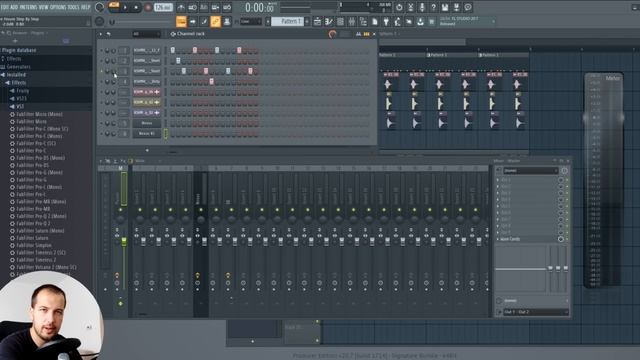The height and width of the screenshot is (360, 640).
Task: Click the Master track fader
Action: click(124, 242)
